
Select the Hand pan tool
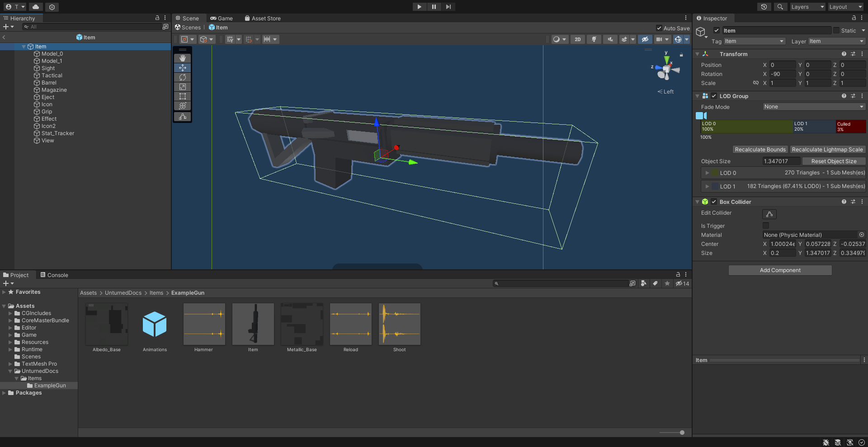(182, 58)
